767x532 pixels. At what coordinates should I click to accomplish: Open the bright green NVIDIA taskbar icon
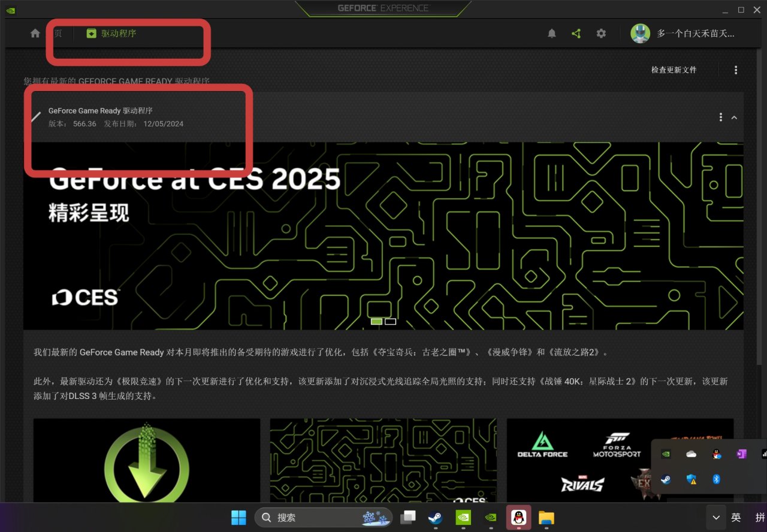point(463,517)
